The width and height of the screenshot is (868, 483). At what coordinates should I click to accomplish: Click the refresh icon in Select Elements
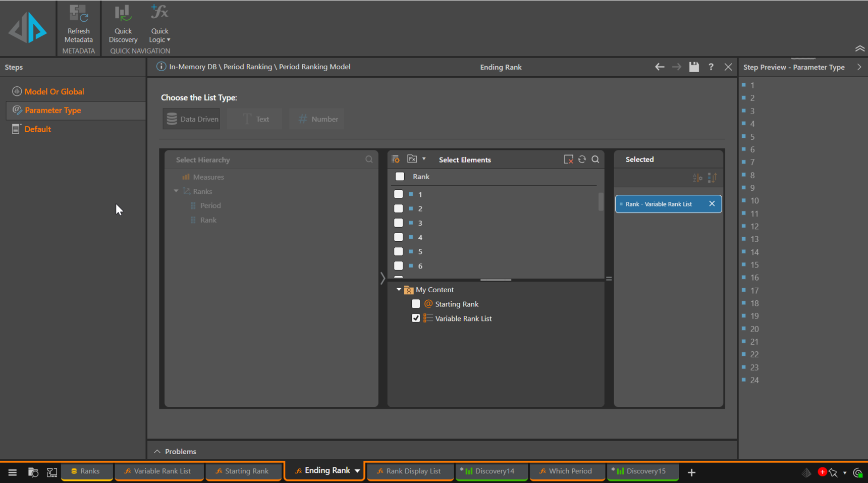[582, 159]
